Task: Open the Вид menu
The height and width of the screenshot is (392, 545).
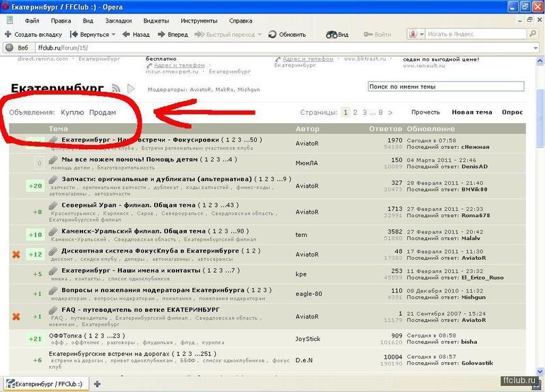Action: pyautogui.click(x=88, y=21)
